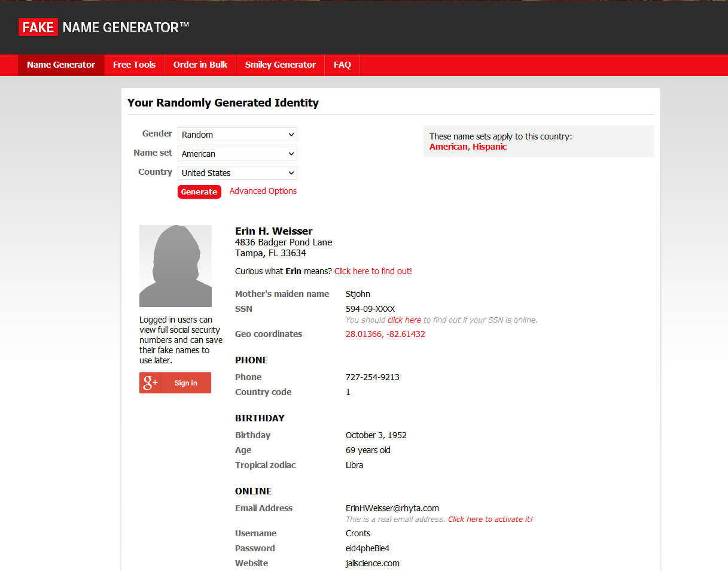The width and height of the screenshot is (728, 571).
Task: Click the Mother's maiden name label
Action: click(x=282, y=294)
